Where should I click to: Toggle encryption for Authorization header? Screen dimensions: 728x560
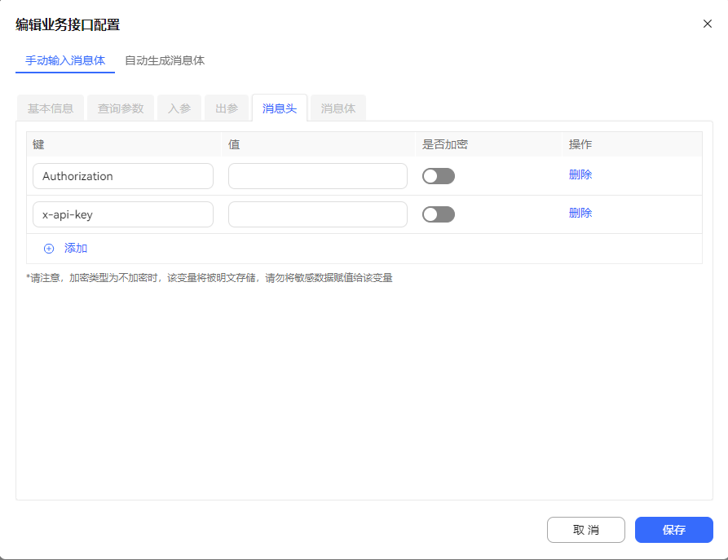click(439, 176)
